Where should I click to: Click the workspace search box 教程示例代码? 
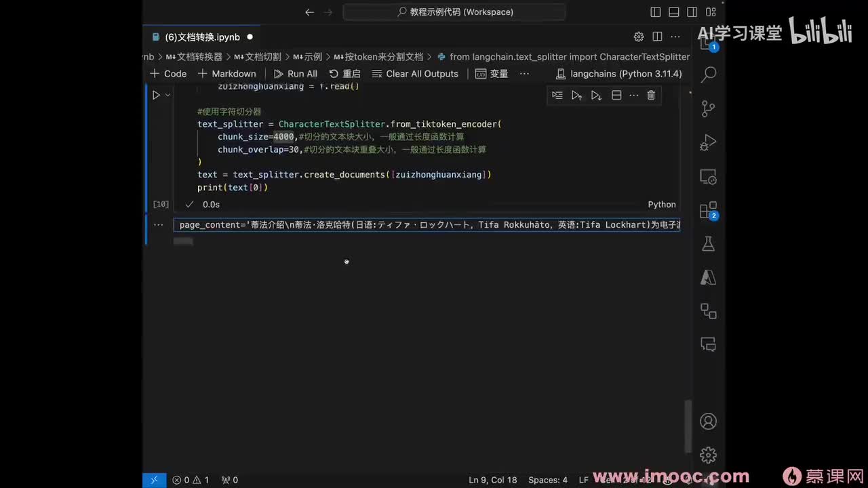click(x=454, y=12)
